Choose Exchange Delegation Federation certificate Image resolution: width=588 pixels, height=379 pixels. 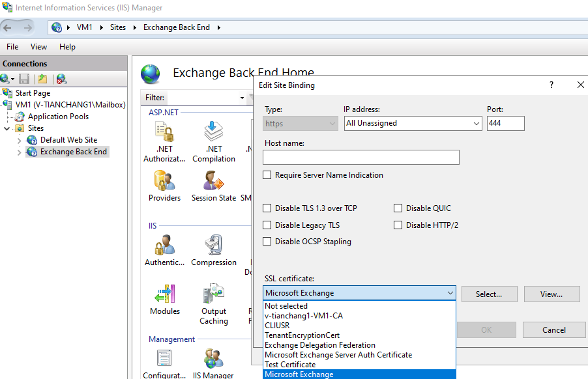(x=359, y=345)
